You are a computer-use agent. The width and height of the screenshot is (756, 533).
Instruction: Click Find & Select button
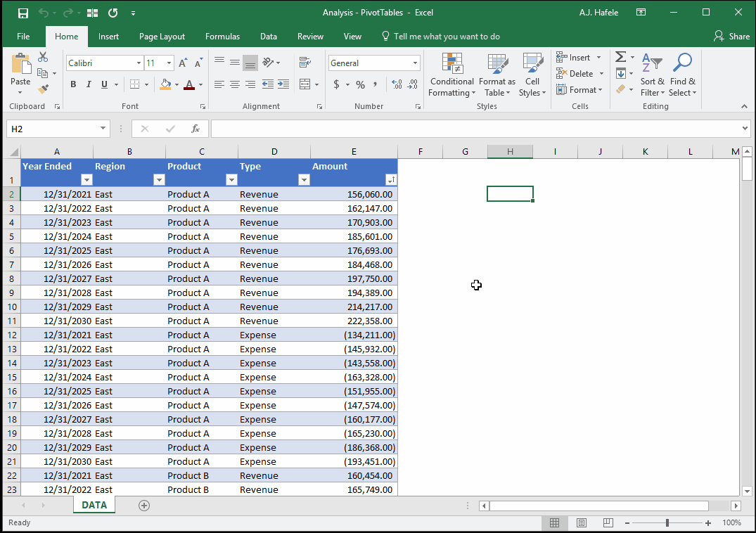682,75
